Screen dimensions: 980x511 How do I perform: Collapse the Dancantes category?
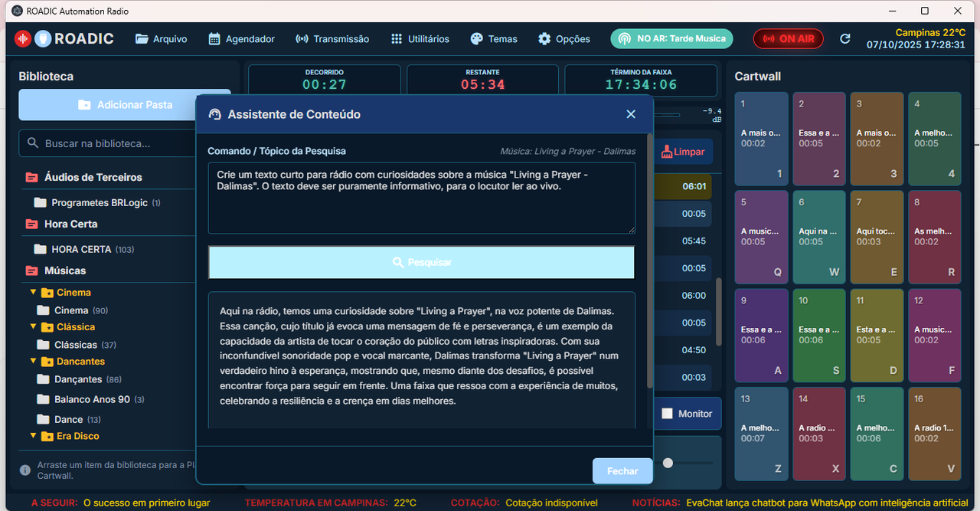(x=33, y=362)
